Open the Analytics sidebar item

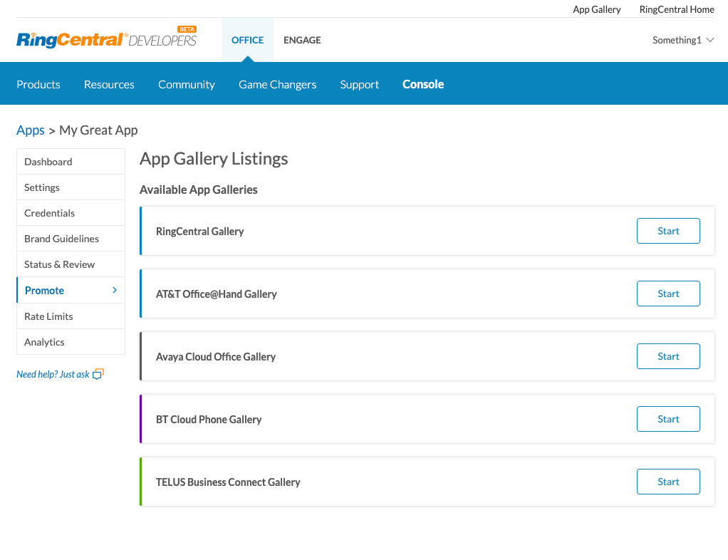(x=71, y=342)
